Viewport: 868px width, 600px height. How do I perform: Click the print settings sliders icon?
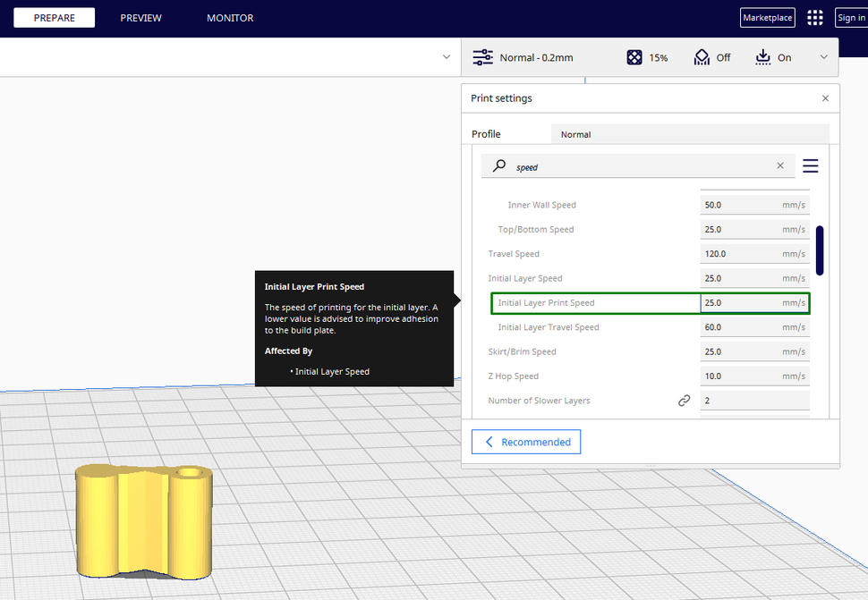pyautogui.click(x=482, y=57)
